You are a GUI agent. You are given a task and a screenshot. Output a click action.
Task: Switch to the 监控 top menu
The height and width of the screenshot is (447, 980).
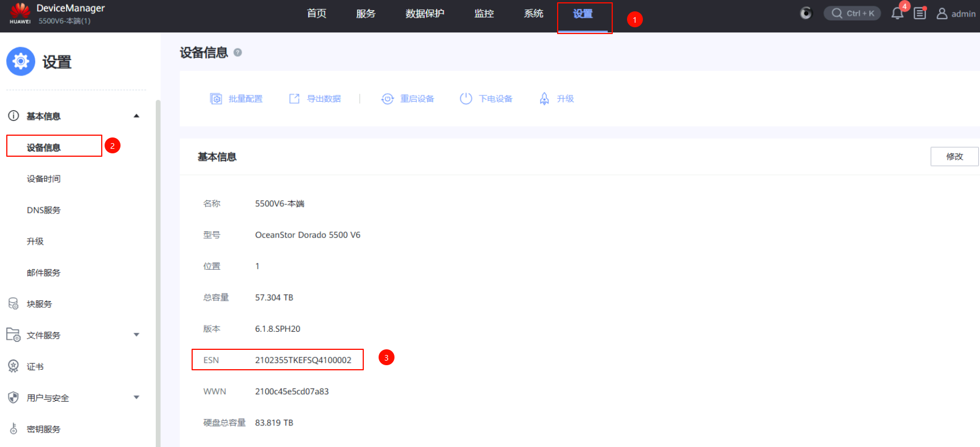pyautogui.click(x=484, y=14)
